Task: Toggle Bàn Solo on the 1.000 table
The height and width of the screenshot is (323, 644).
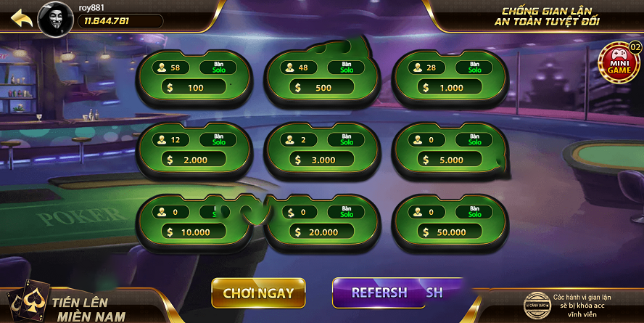Action: point(474,68)
